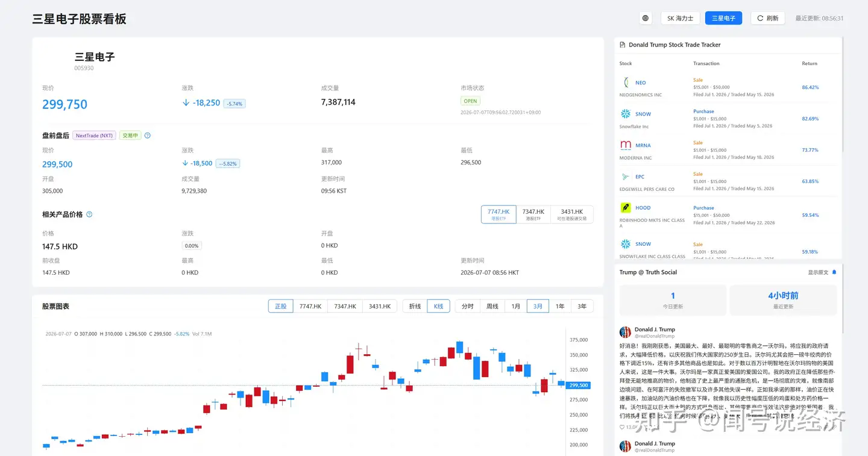Switch the chart to K线 candlestick mode
The height and width of the screenshot is (456, 868).
click(438, 306)
